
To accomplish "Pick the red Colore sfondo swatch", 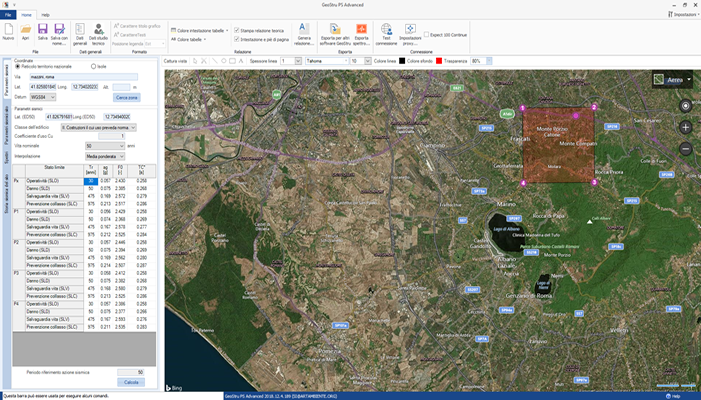I will coord(439,61).
